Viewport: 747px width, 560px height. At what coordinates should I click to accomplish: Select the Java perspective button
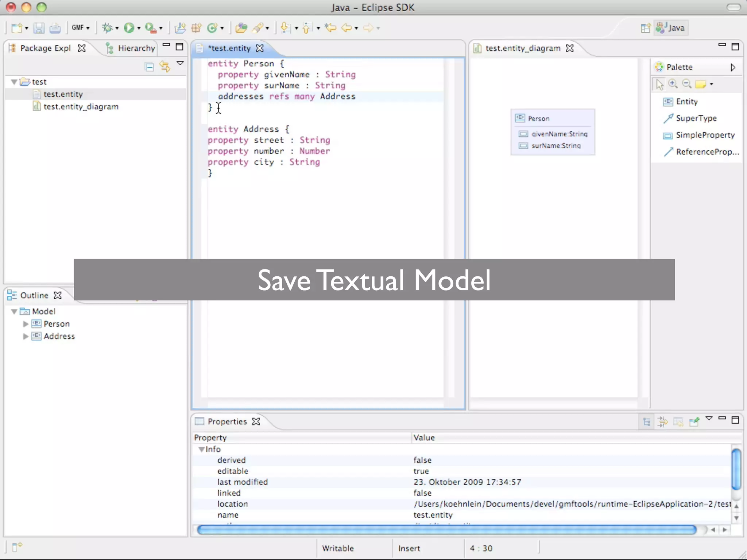click(x=671, y=28)
